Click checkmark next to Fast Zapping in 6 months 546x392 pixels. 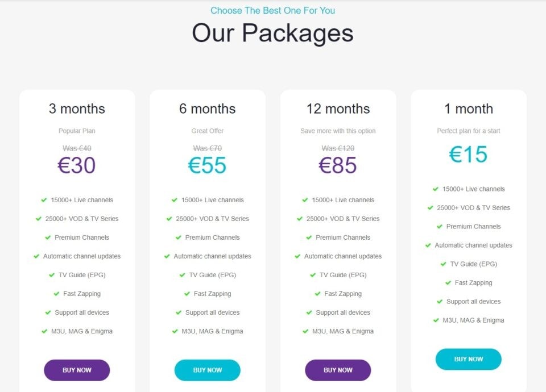point(187,294)
